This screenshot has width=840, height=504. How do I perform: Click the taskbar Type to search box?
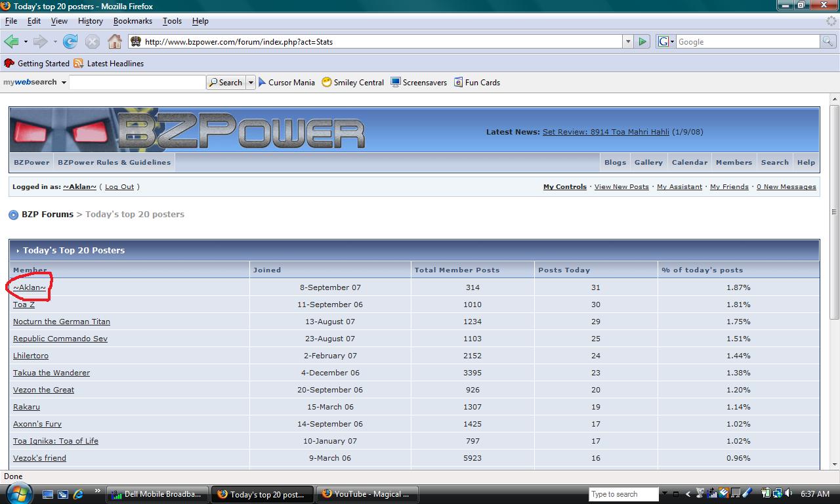(x=623, y=494)
